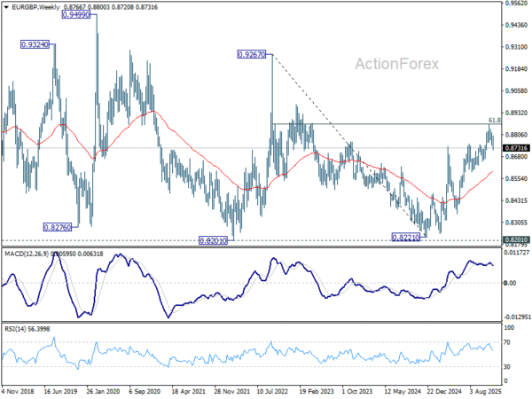Screen dimensions: 532x399
Task: Click the 10 Jul 2022 date marker
Action: pos(272,392)
